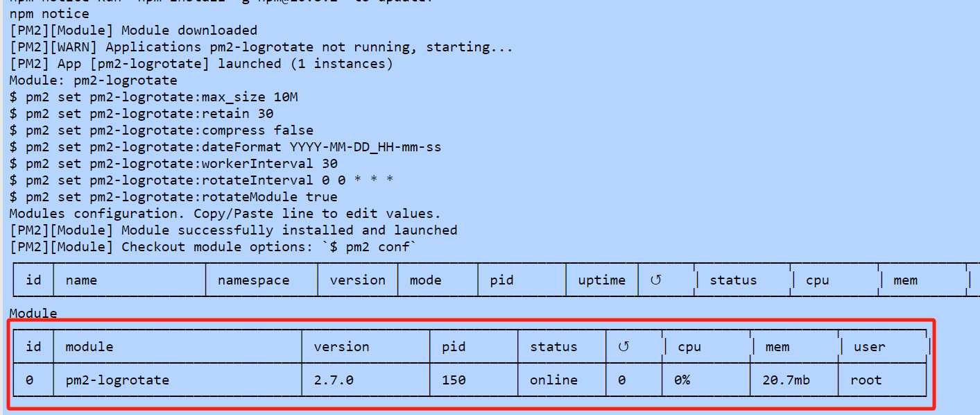Viewport: 980px width, 415px height.
Task: Click the pid value "150"
Action: coord(454,380)
